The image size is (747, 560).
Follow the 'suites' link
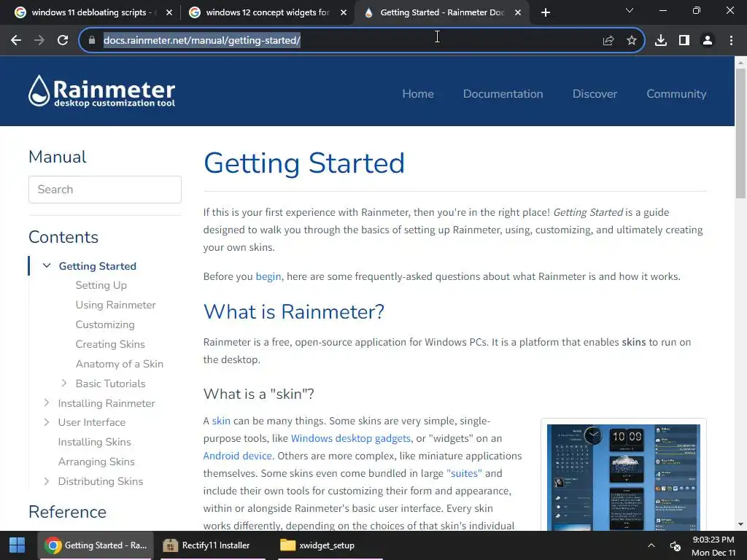coord(464,473)
